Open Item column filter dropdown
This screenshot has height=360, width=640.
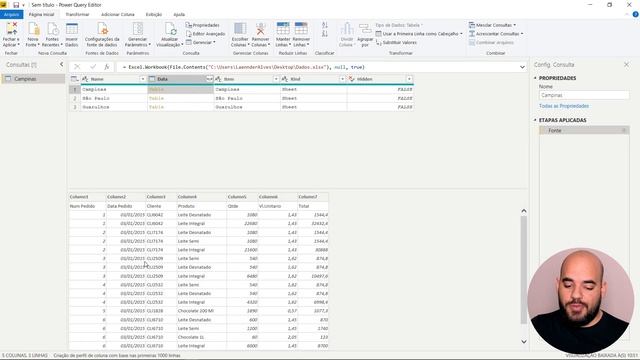(x=276, y=79)
